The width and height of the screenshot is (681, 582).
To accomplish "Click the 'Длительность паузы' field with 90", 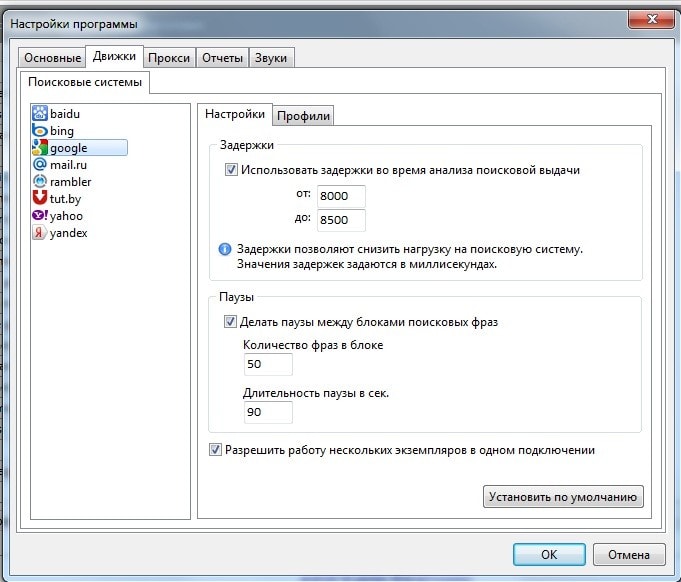I will (x=268, y=413).
